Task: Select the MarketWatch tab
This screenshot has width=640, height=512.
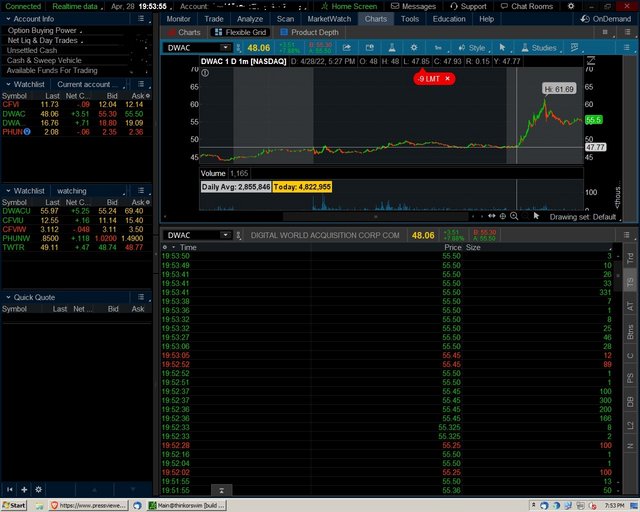Action: click(329, 19)
